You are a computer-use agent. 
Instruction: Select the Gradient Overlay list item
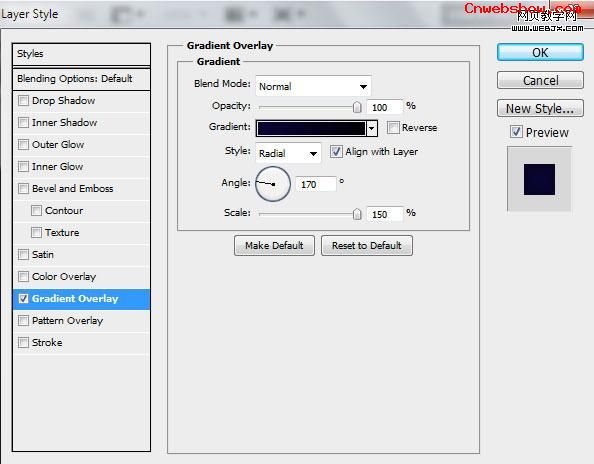click(x=81, y=299)
